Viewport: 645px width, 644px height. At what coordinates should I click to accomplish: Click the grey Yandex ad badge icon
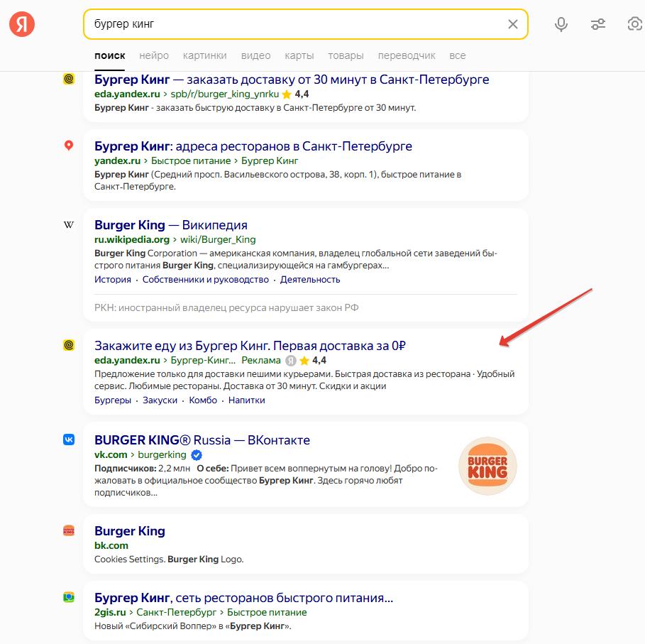click(x=291, y=361)
